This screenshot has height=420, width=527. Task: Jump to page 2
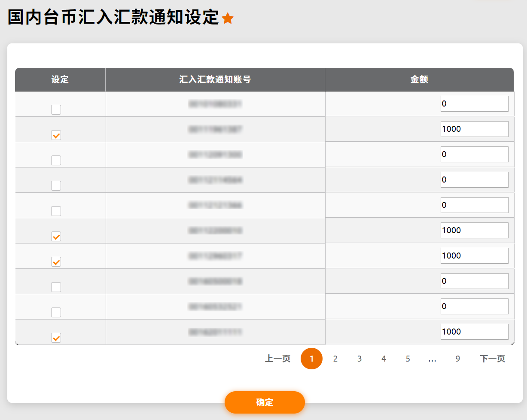(335, 359)
